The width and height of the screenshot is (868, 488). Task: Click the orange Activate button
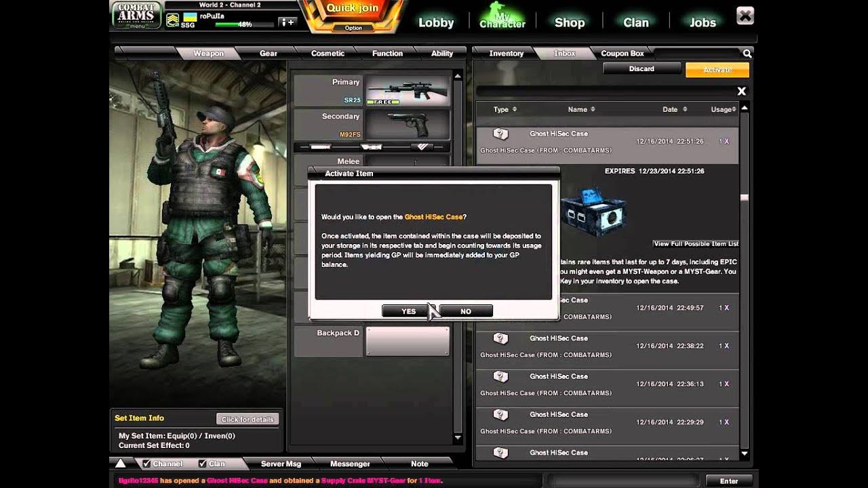click(x=717, y=69)
